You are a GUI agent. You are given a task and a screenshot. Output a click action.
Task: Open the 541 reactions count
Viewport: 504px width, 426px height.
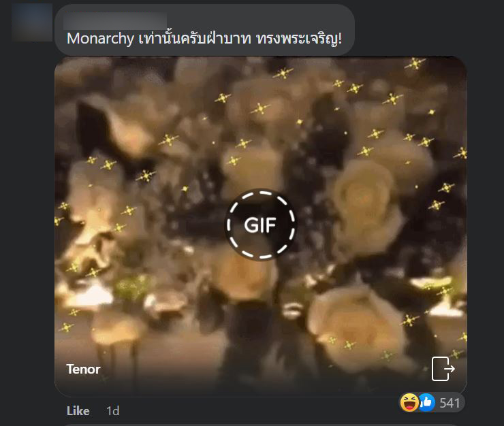point(450,403)
